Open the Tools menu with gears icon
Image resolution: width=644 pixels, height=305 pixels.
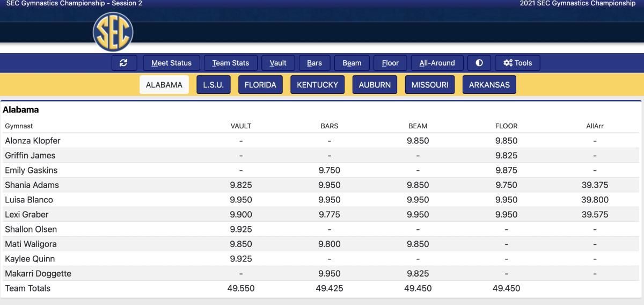point(517,63)
